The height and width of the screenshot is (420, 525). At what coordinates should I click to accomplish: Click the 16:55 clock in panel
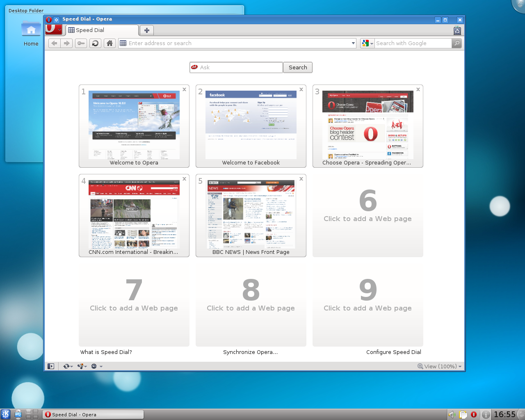(504, 414)
